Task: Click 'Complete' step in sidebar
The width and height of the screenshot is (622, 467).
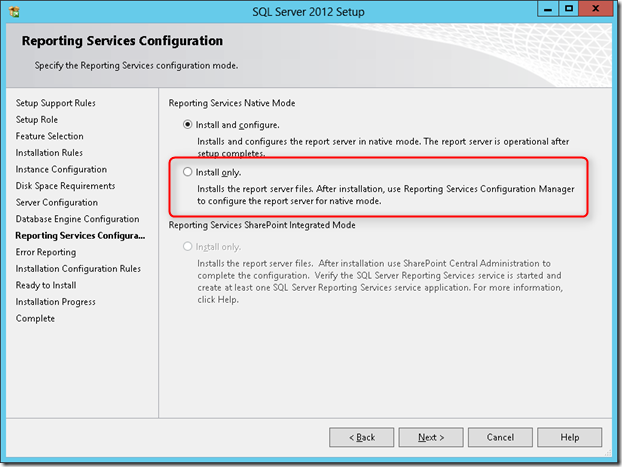Action: [x=35, y=319]
